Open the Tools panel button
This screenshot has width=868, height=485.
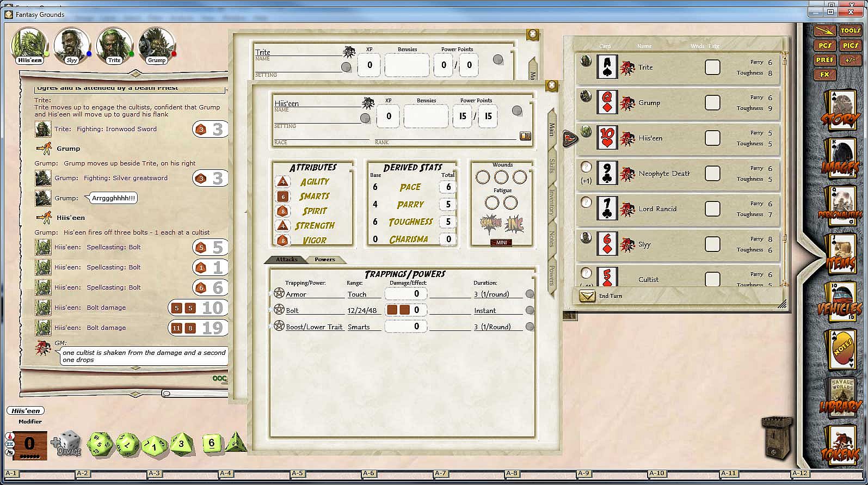(850, 30)
